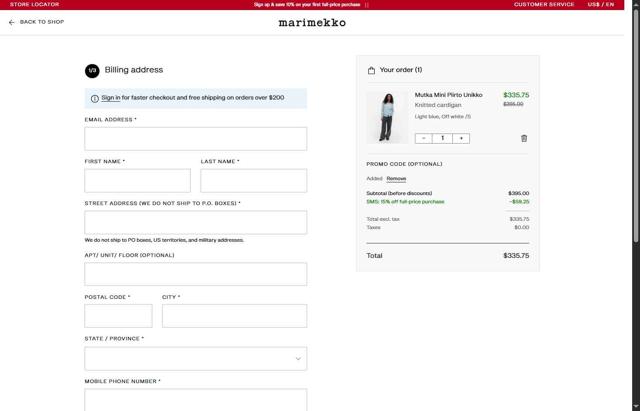Click the Street Address input field

(196, 222)
